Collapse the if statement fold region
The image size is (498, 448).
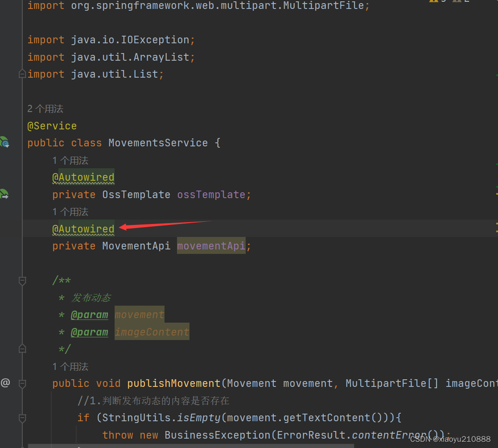tap(22, 418)
